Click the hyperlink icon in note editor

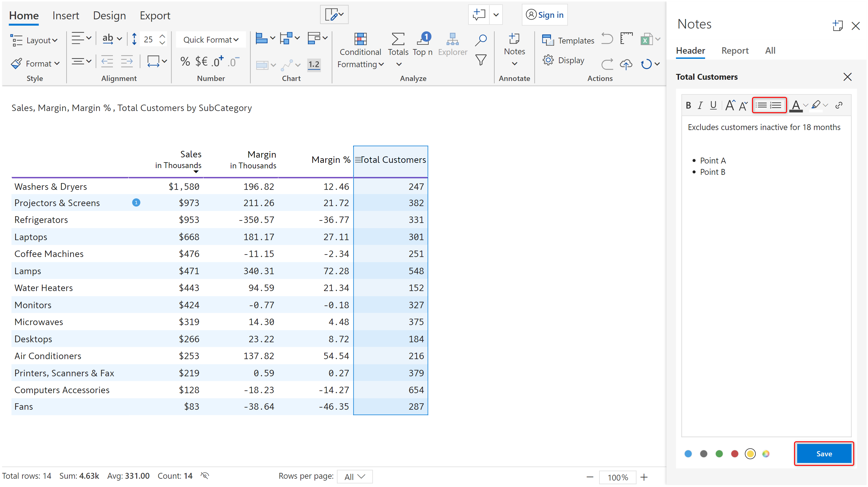point(839,105)
